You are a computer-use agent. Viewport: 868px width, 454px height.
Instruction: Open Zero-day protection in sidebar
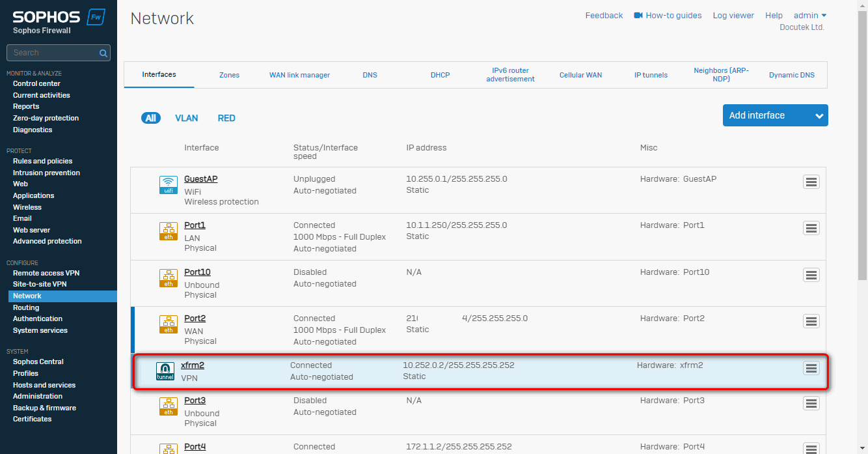click(46, 118)
